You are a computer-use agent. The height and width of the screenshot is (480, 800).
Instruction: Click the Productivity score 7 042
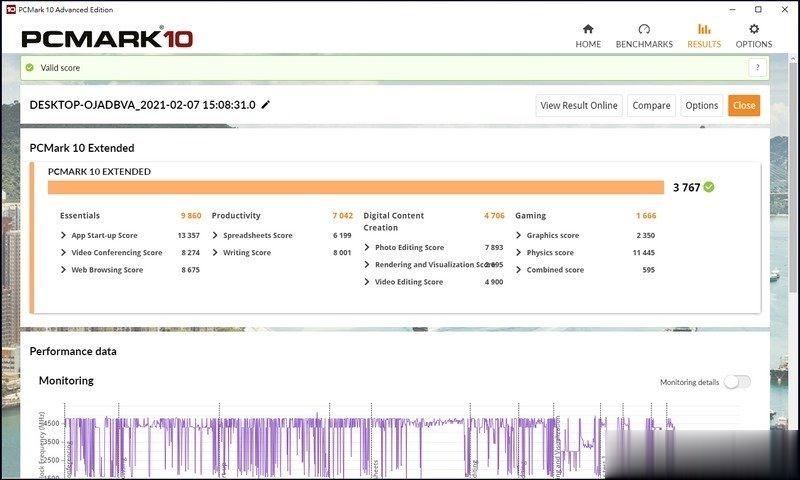[342, 216]
